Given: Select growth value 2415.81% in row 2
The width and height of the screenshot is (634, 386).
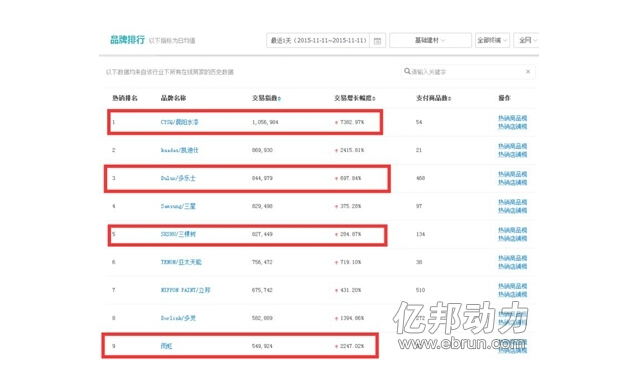Looking at the screenshot, I should tap(352, 150).
